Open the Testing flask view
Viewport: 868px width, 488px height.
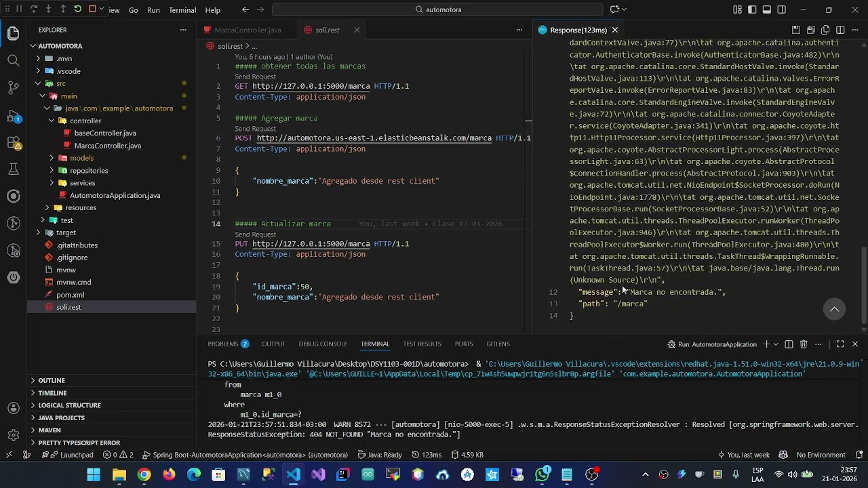tap(13, 169)
